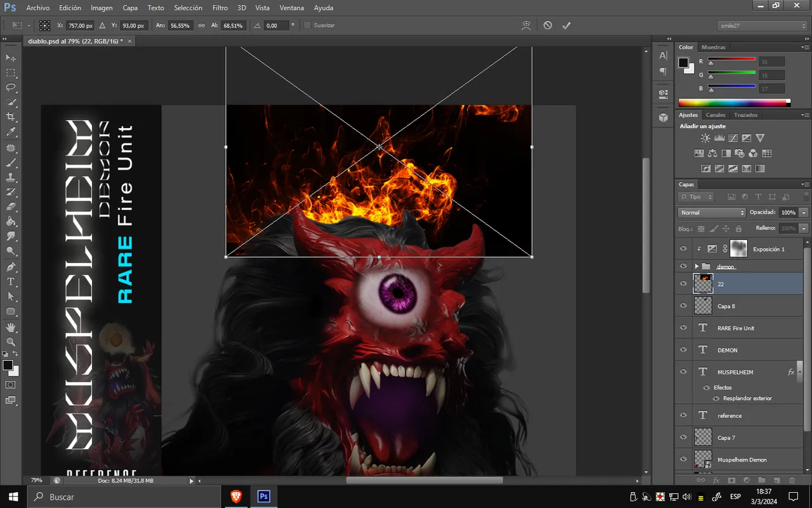Toggle link between width and height
Viewport: 812px width, 508px height.
202,25
